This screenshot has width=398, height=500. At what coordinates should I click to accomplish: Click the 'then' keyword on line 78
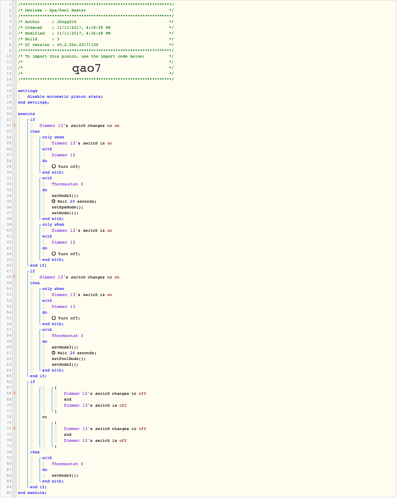point(35,452)
